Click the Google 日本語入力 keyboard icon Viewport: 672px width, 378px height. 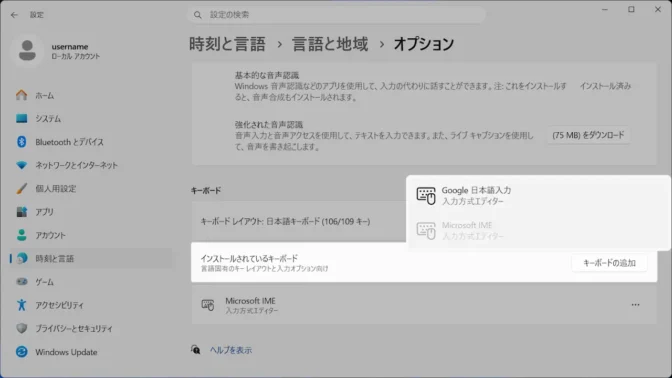point(426,195)
